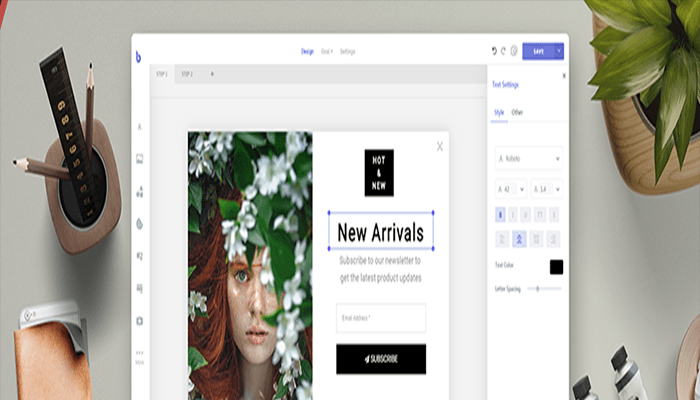This screenshot has width=700, height=400.
Task: Select the Text tool in left sidebar
Action: pos(140,127)
